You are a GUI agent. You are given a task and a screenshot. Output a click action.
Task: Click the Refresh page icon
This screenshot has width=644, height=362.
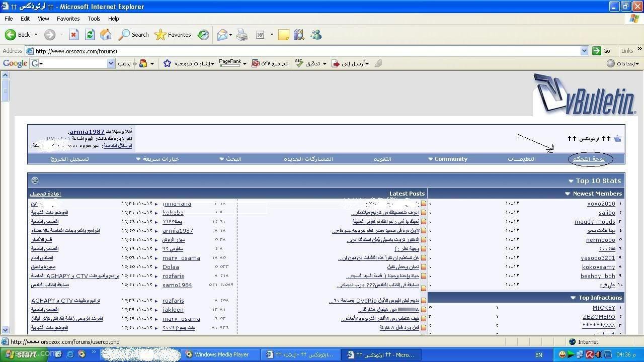90,35
